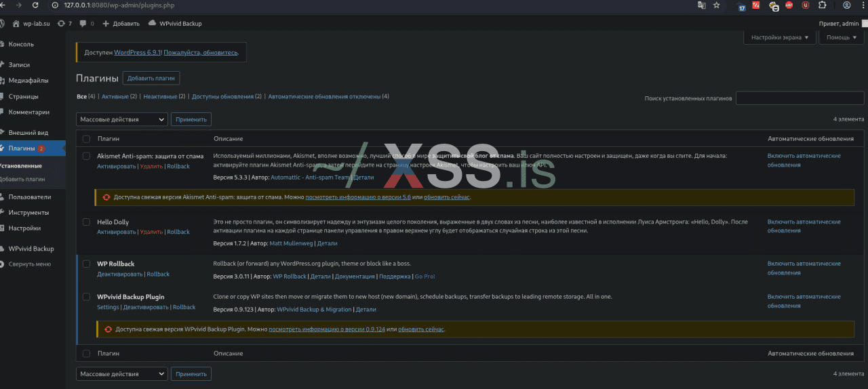The width and height of the screenshot is (868, 389).
Task: Filter by Автоматические обновления отключены tab
Action: [x=324, y=97]
